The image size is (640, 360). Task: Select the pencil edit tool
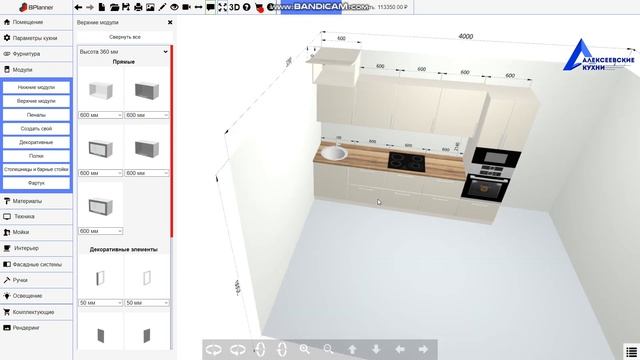162,7
